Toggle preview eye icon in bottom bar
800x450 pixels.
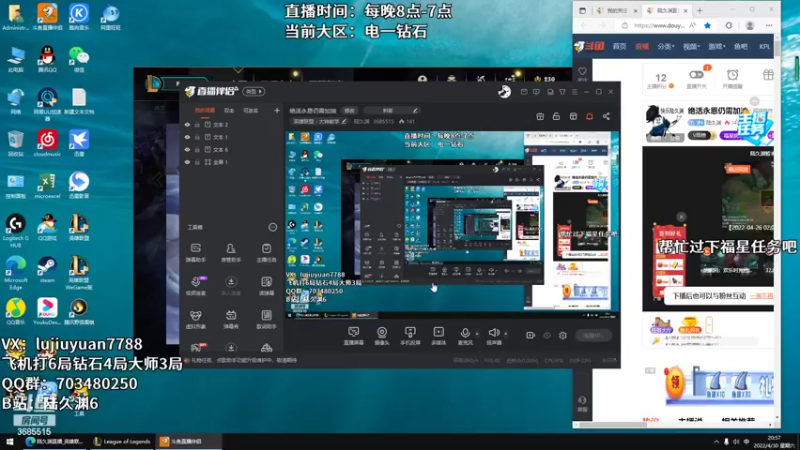coord(547,335)
